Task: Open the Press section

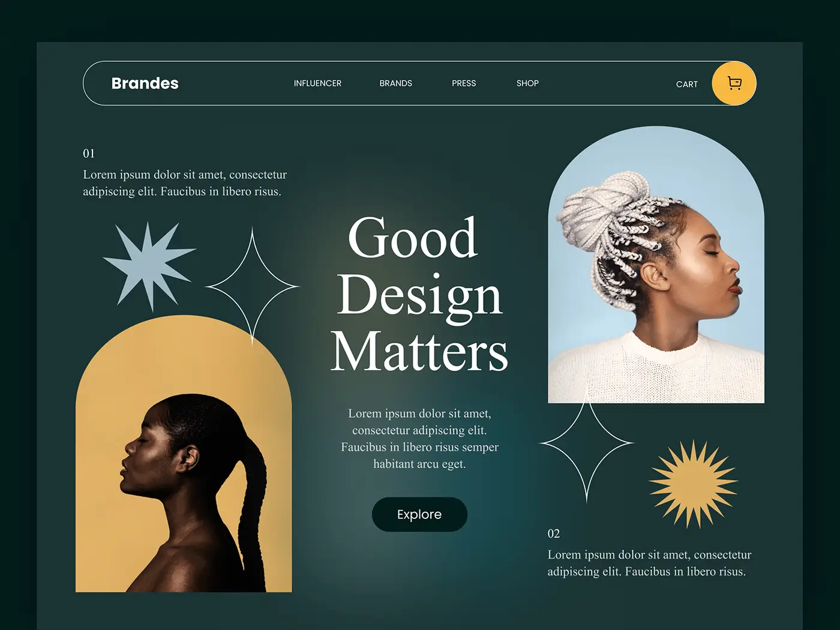Action: (464, 83)
